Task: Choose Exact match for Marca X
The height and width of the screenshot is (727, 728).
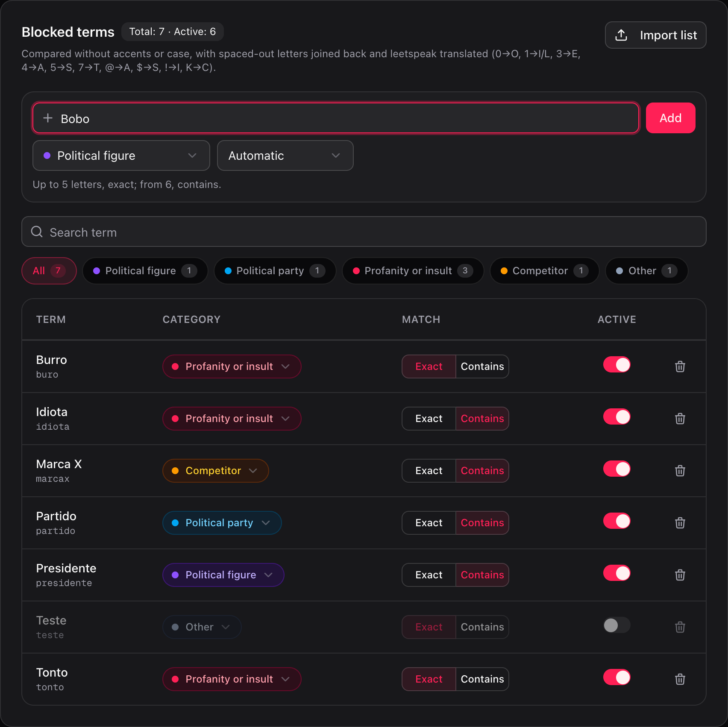Action: (429, 471)
